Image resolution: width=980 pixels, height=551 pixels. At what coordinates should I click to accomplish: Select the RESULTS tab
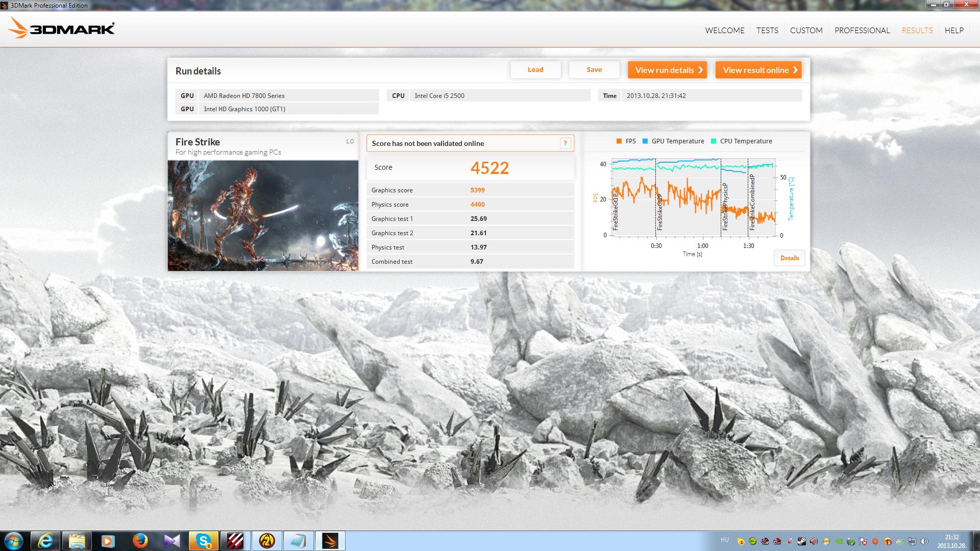coord(917,30)
